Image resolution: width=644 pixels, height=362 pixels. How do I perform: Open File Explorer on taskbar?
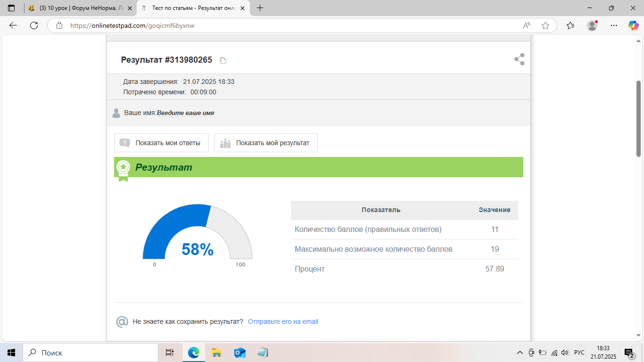[216, 353]
